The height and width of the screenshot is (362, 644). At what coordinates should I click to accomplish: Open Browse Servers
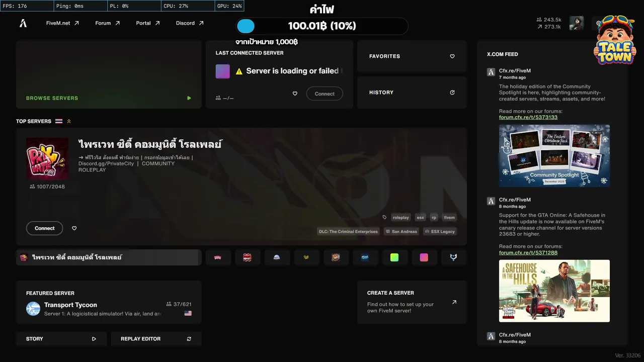coord(109,74)
